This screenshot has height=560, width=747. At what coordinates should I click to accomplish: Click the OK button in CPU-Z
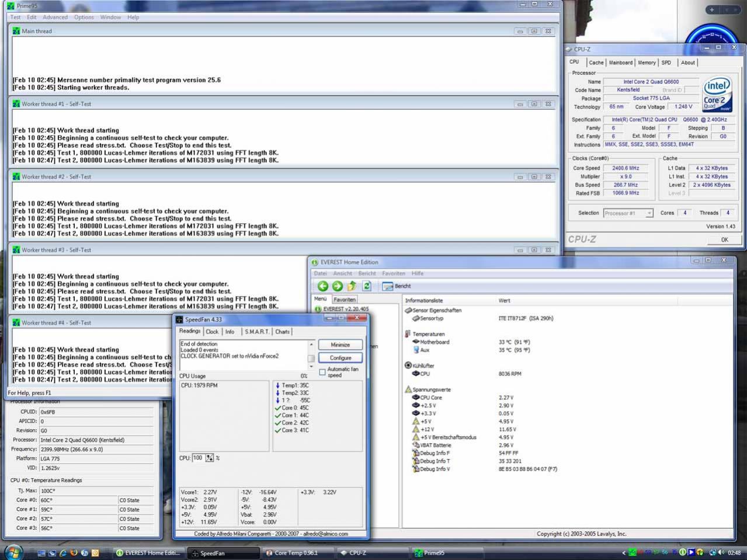(724, 239)
